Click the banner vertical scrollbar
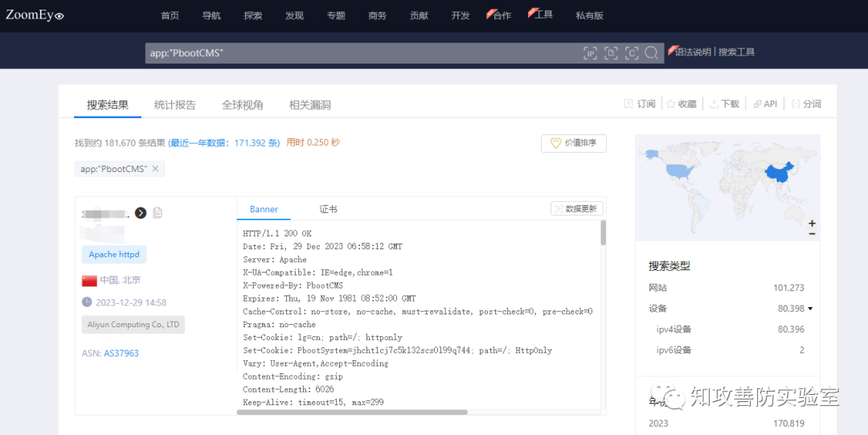 pos(604,232)
